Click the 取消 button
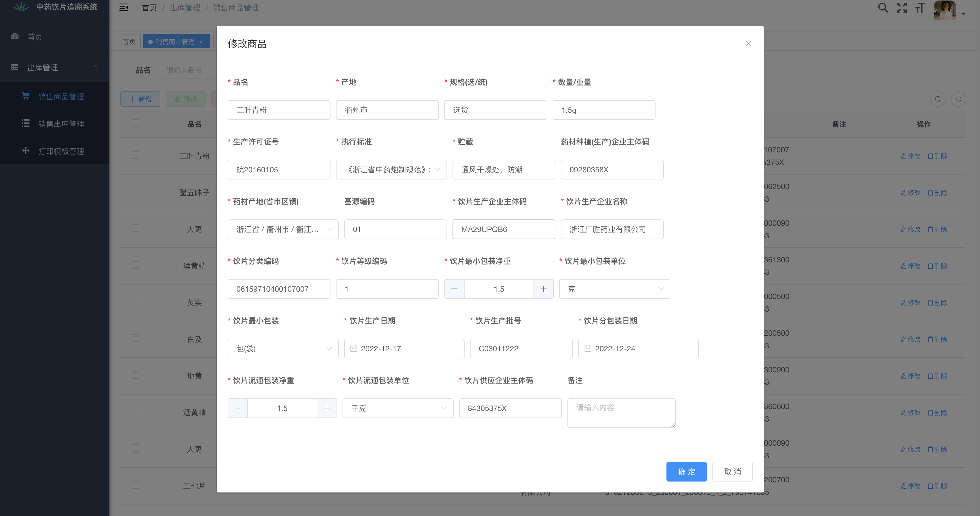This screenshot has width=980, height=516. [733, 471]
